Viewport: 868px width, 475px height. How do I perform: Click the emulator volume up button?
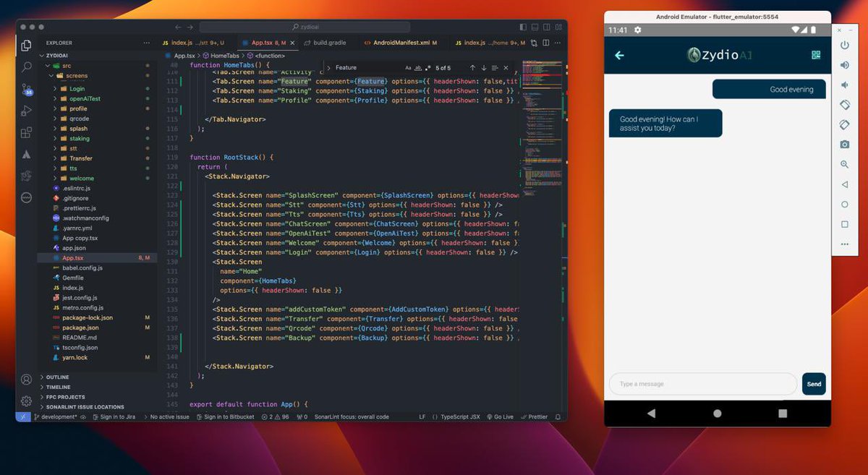click(x=844, y=65)
